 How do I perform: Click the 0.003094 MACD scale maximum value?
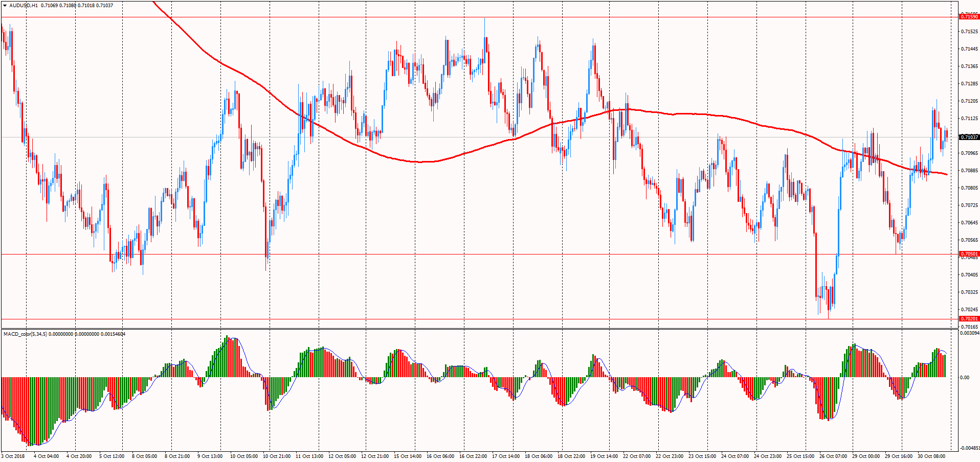[x=970, y=333]
